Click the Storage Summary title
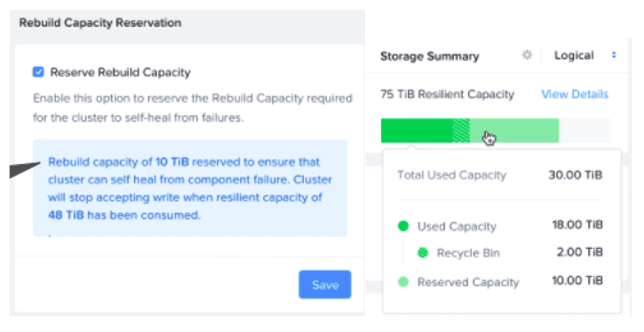 pos(430,57)
